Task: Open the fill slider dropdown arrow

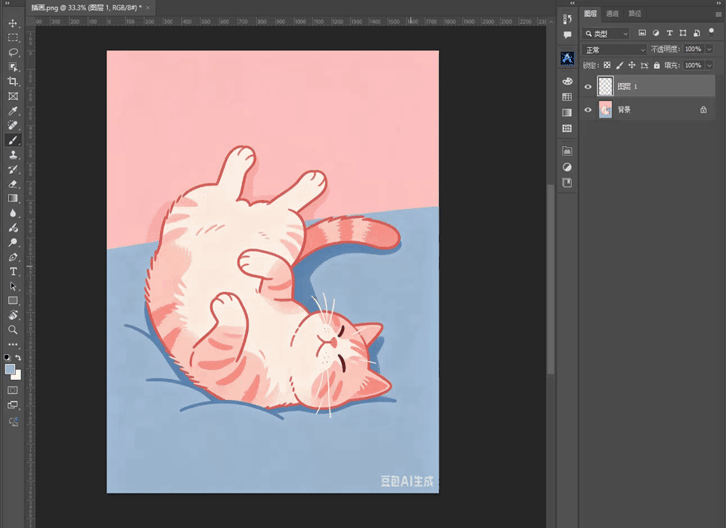Action: [x=709, y=65]
